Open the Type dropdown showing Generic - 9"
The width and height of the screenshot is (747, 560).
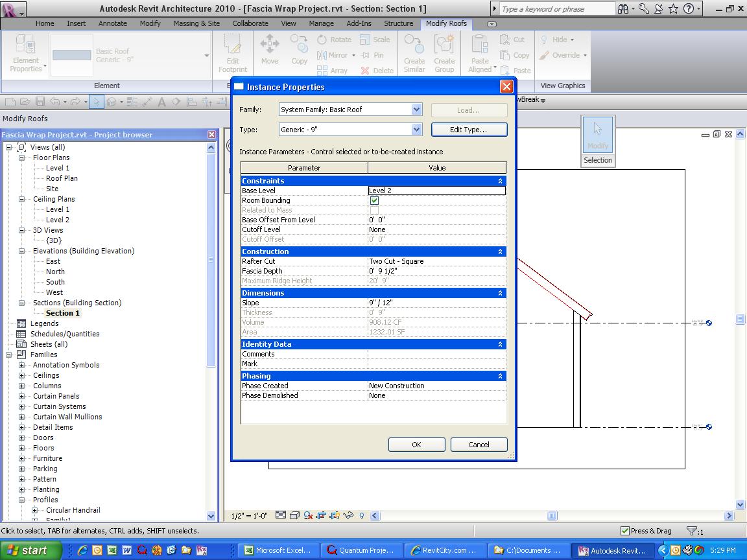click(x=416, y=130)
